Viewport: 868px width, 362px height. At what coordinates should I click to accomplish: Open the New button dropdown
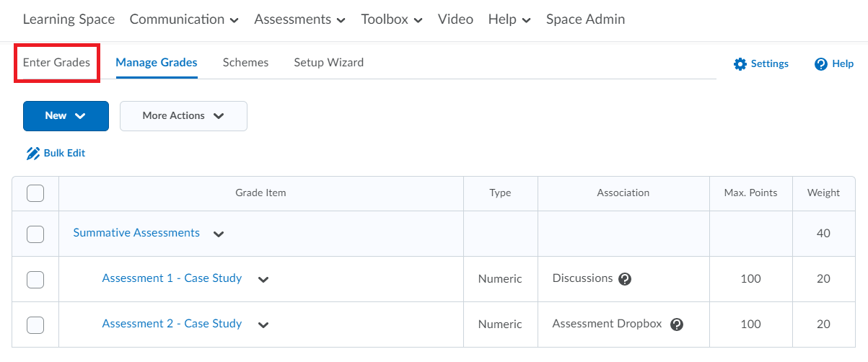[66, 116]
